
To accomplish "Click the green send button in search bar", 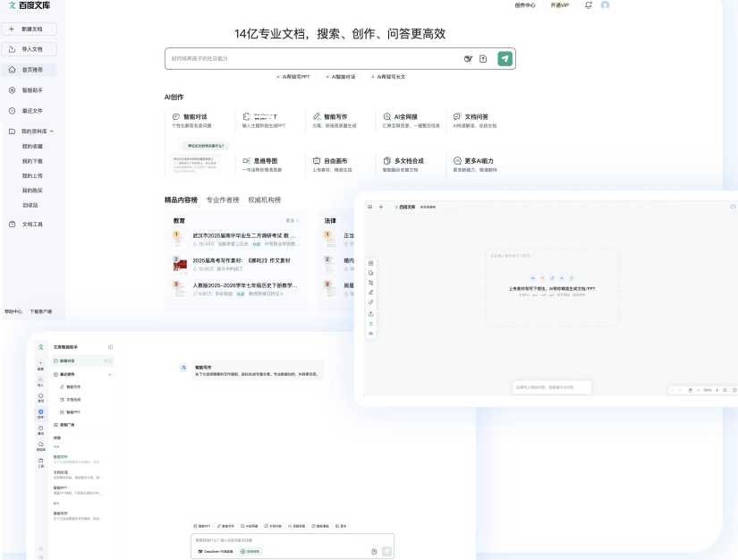I will coord(505,58).
